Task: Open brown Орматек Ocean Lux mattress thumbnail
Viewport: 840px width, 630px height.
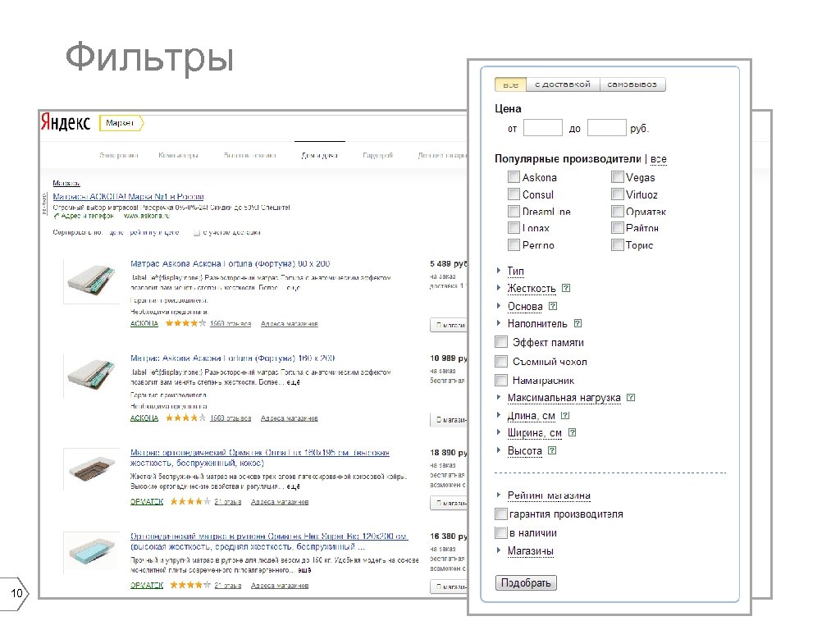Action: click(x=91, y=469)
